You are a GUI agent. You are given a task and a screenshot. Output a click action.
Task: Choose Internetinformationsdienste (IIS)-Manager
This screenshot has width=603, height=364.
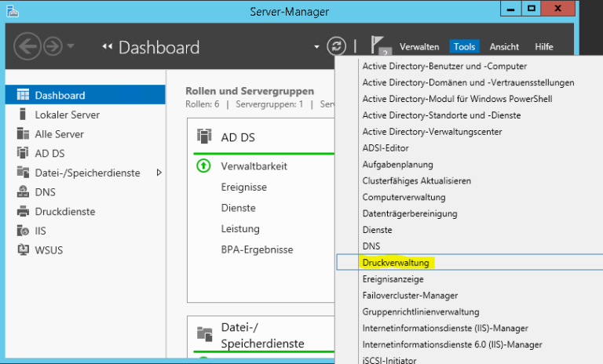(x=445, y=328)
